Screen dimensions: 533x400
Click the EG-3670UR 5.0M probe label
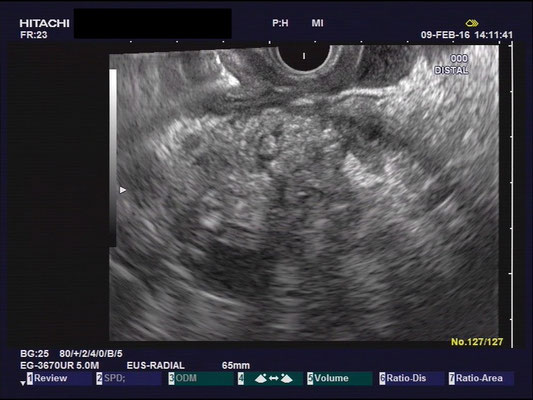click(x=60, y=366)
